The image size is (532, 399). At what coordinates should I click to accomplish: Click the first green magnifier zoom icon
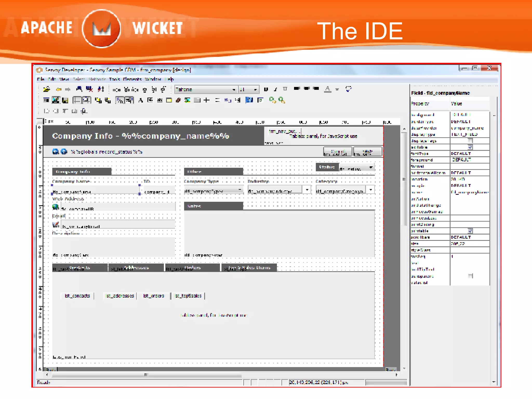[x=272, y=100]
